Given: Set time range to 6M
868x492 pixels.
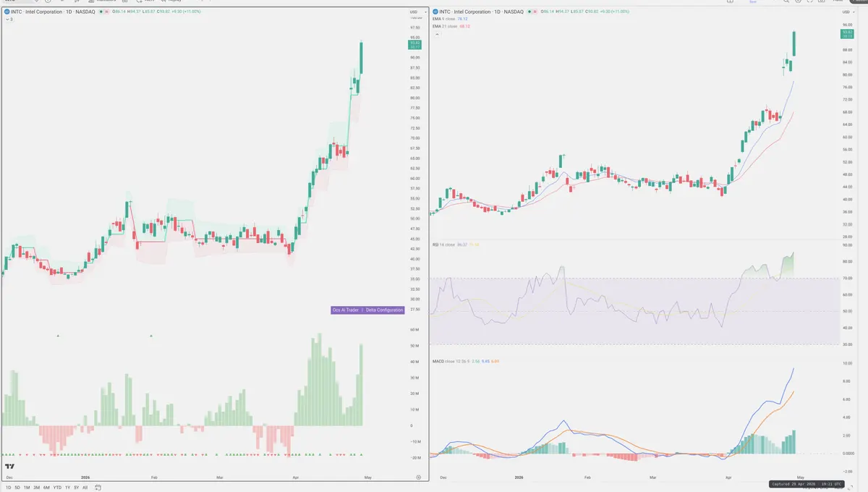Looking at the screenshot, I should 46,488.
